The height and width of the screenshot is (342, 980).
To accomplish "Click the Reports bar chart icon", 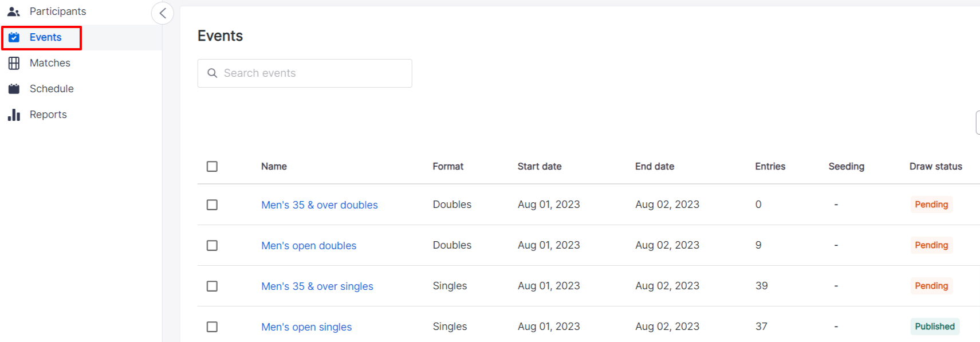I will click(14, 115).
